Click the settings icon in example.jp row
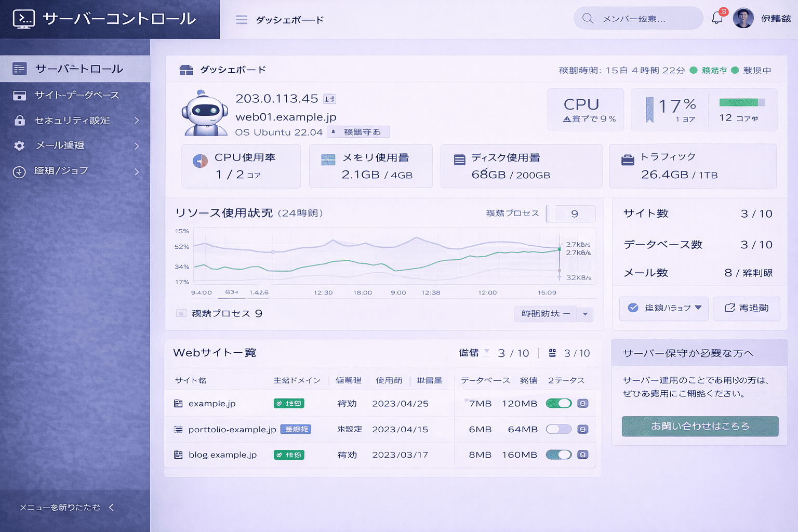The height and width of the screenshot is (532, 798). tap(583, 404)
